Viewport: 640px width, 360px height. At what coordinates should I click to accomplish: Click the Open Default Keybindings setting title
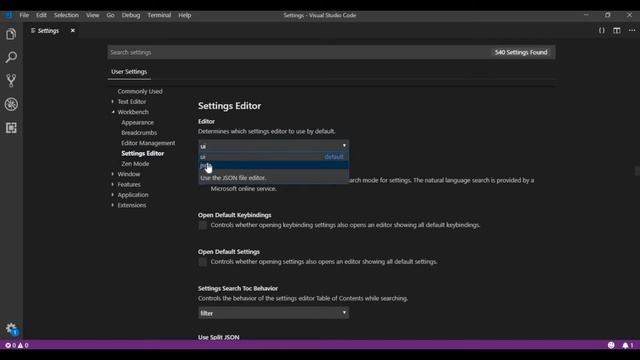coord(235,215)
